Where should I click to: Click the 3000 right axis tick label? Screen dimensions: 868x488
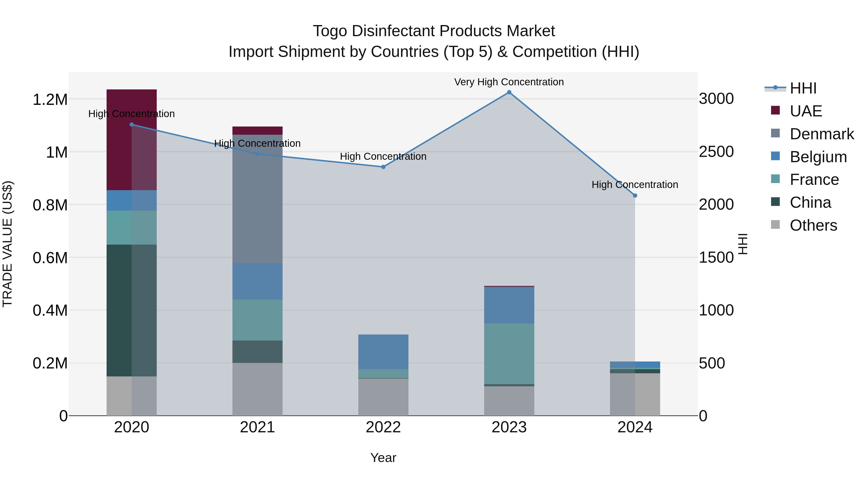(x=716, y=99)
